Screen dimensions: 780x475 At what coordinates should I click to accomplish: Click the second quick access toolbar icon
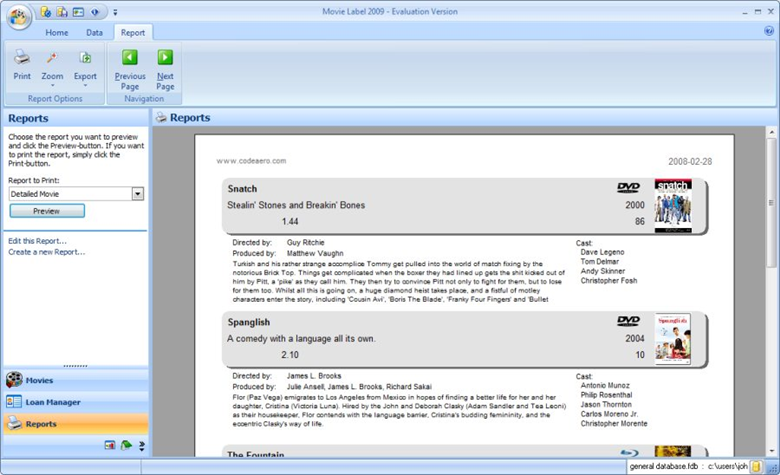pyautogui.click(x=62, y=12)
